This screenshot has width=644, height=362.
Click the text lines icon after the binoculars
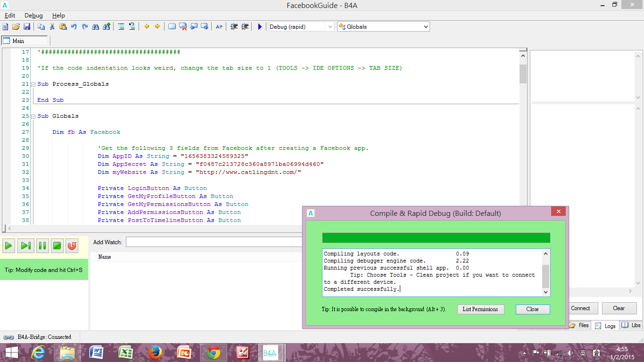click(x=121, y=27)
